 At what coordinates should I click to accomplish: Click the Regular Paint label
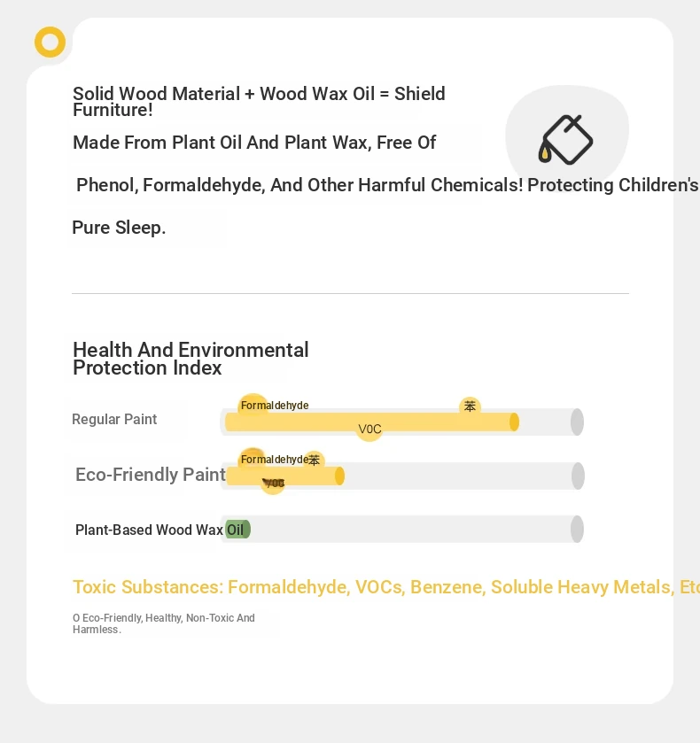tap(114, 420)
